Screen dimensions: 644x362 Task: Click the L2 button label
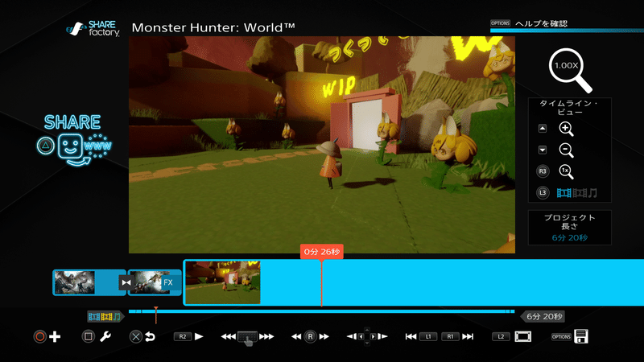coord(501,336)
